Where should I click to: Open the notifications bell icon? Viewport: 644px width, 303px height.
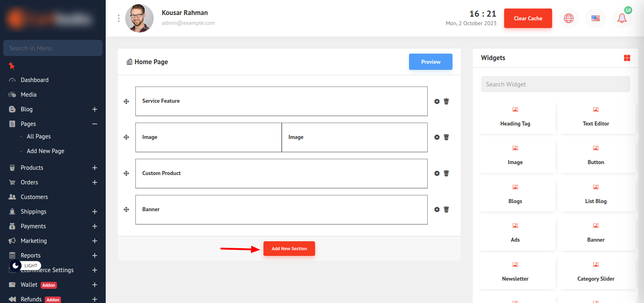(x=622, y=18)
